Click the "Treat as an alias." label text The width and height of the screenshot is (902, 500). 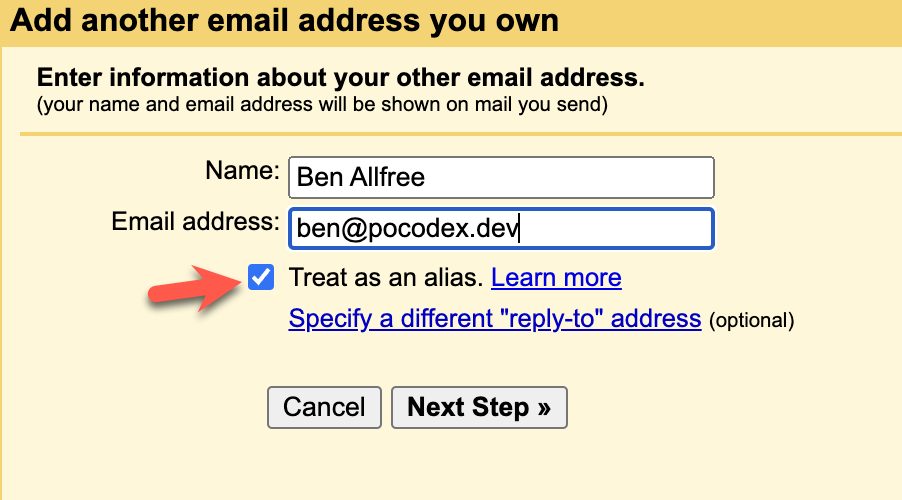click(x=385, y=277)
